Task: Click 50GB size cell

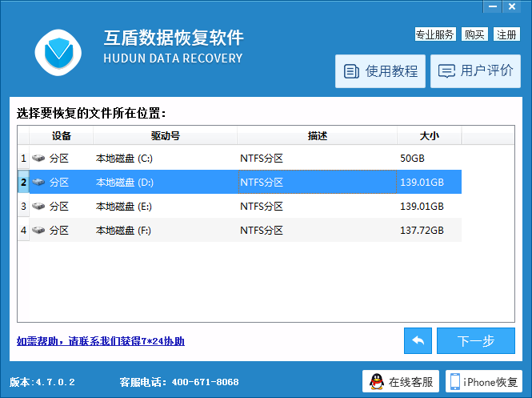Action: pyautogui.click(x=412, y=159)
